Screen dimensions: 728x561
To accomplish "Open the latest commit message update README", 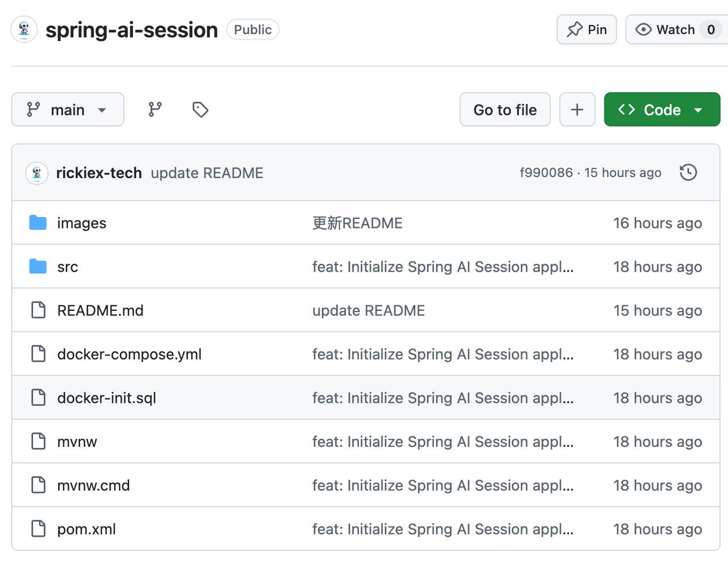I will (207, 173).
